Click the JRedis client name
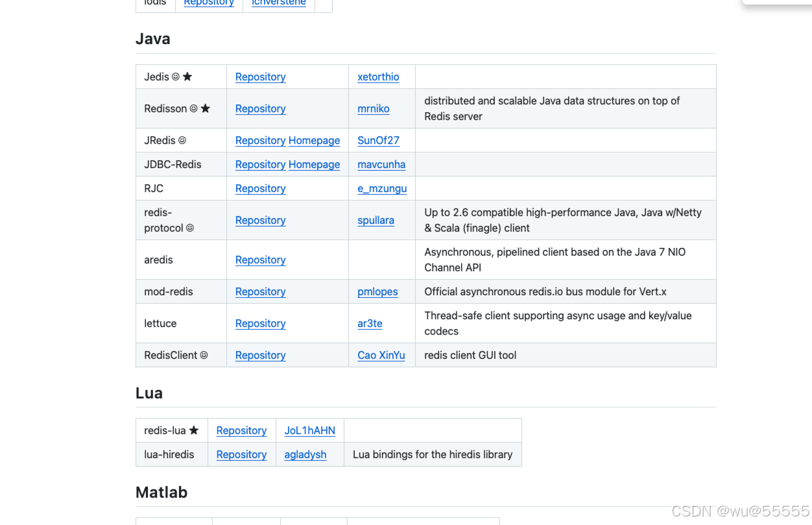The height and width of the screenshot is (525, 812). [160, 140]
